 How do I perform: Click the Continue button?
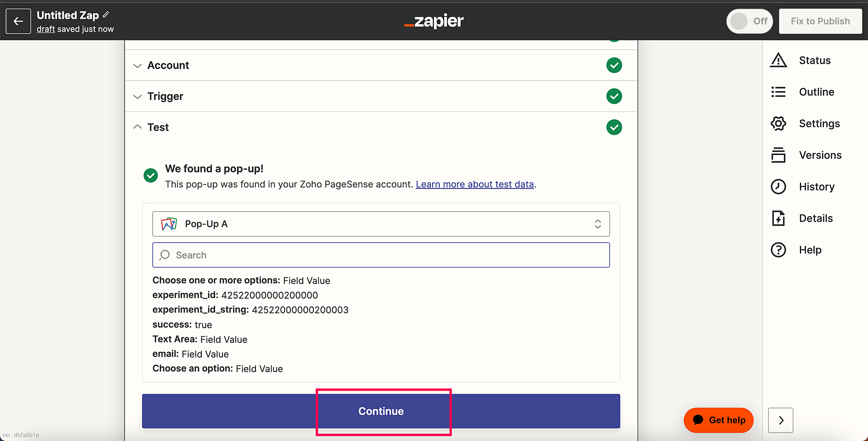[381, 411]
